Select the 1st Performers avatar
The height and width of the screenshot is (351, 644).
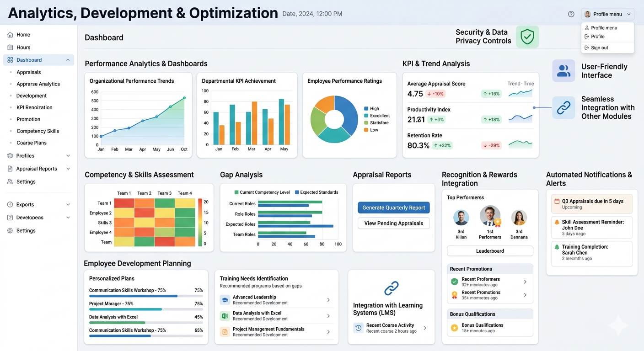(490, 216)
